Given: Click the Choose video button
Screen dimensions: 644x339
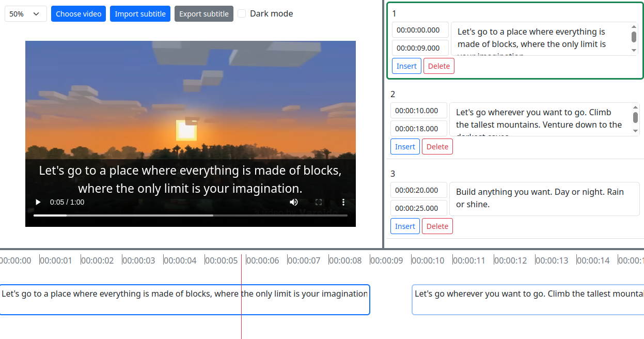Looking at the screenshot, I should [x=78, y=14].
